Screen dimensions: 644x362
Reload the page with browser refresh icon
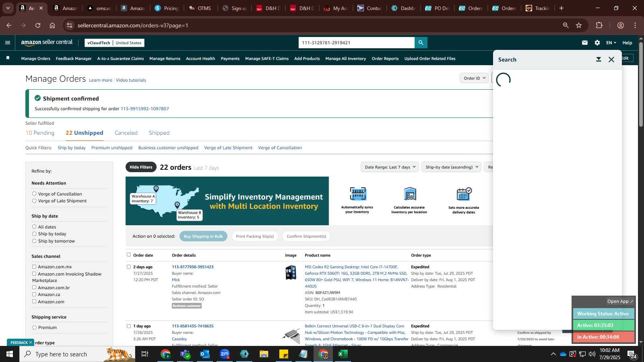click(x=38, y=25)
